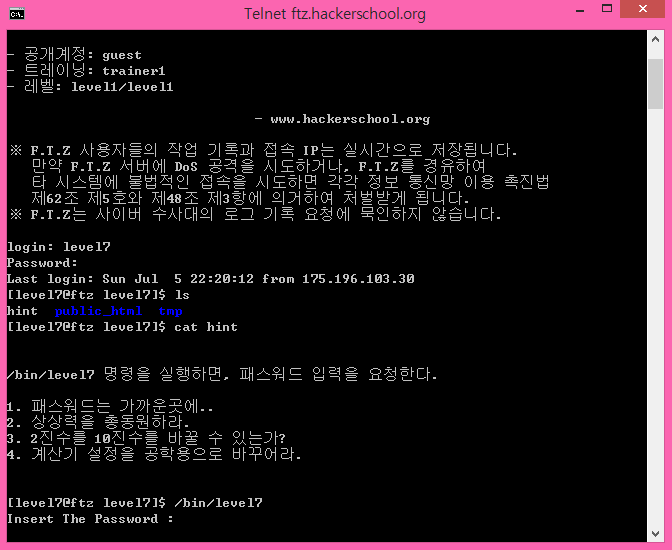Screen dimensions: 672x550
Task: Click the 'www.hackerschool.org' text
Action: tap(350, 119)
